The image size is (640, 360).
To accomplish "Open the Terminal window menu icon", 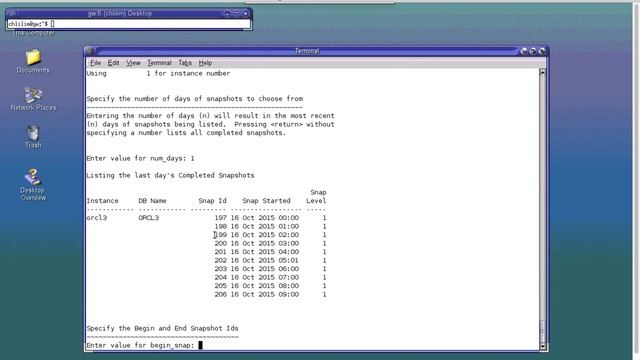I will [x=91, y=51].
